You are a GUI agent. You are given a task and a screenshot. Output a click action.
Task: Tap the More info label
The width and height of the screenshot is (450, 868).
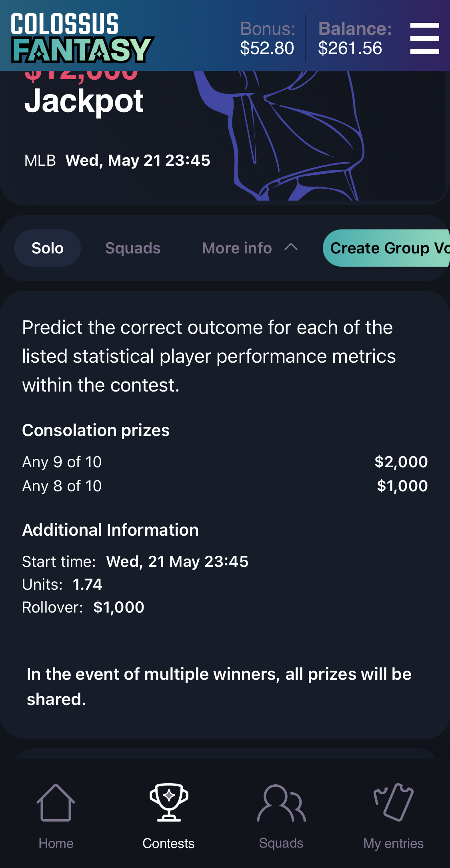pos(237,248)
